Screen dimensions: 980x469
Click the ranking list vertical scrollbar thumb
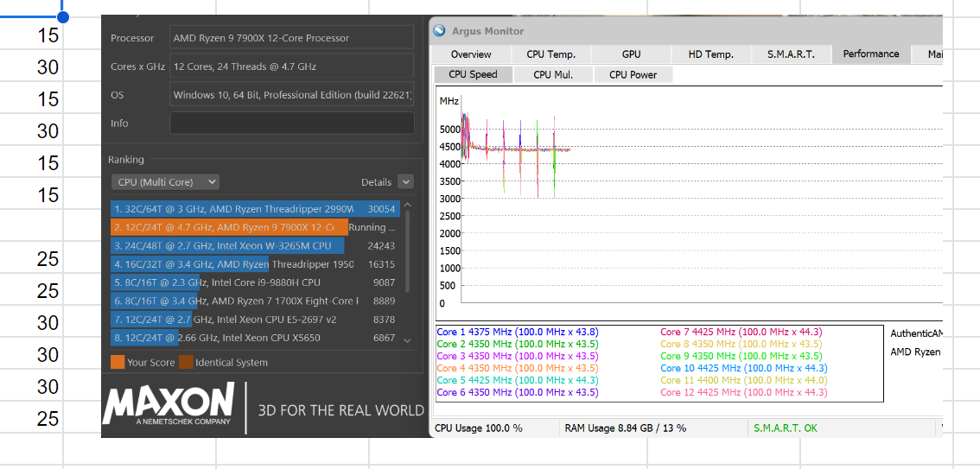point(408,251)
